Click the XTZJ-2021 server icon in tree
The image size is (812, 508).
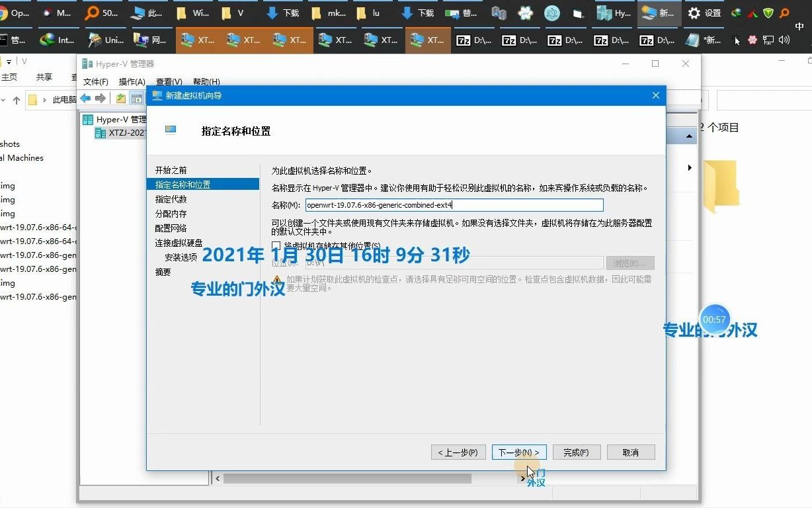click(101, 133)
